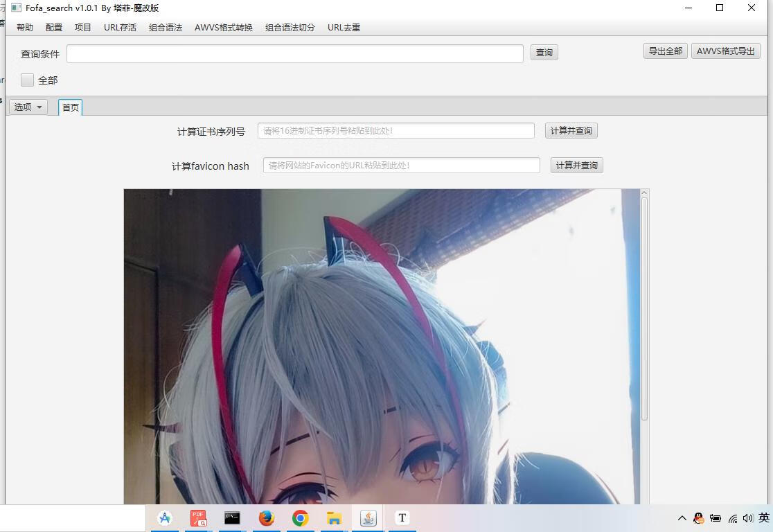Select the 首页 tab
The height and width of the screenshot is (532, 773).
click(x=71, y=107)
